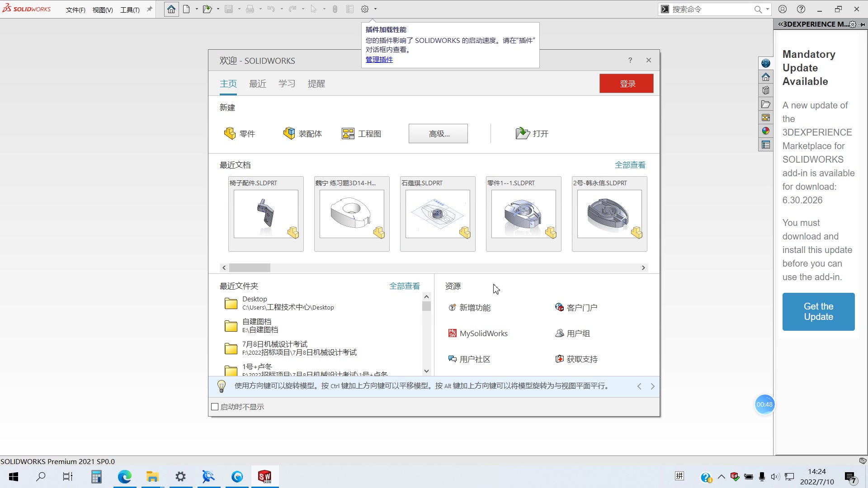Open the 工具(T) menu

pyautogui.click(x=130, y=9)
